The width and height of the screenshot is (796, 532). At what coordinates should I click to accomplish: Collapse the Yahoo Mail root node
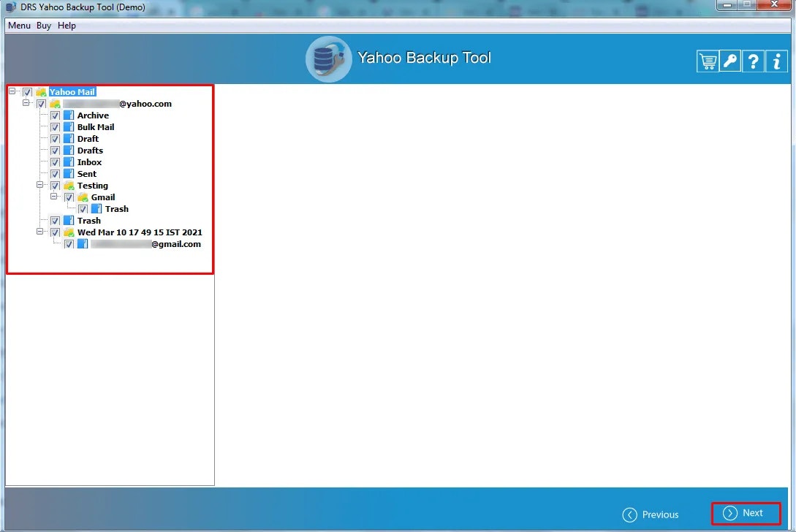[x=12, y=91]
